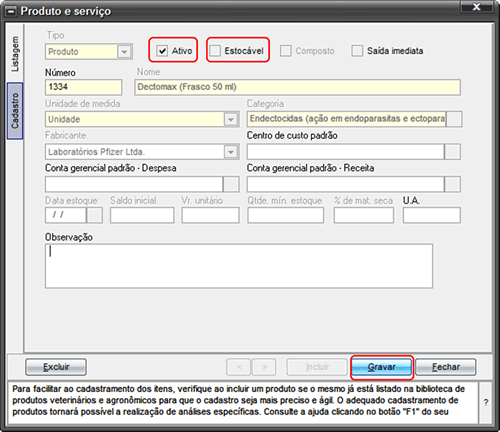500x432 pixels.
Task: Click the window system menu icon
Action: point(11,12)
